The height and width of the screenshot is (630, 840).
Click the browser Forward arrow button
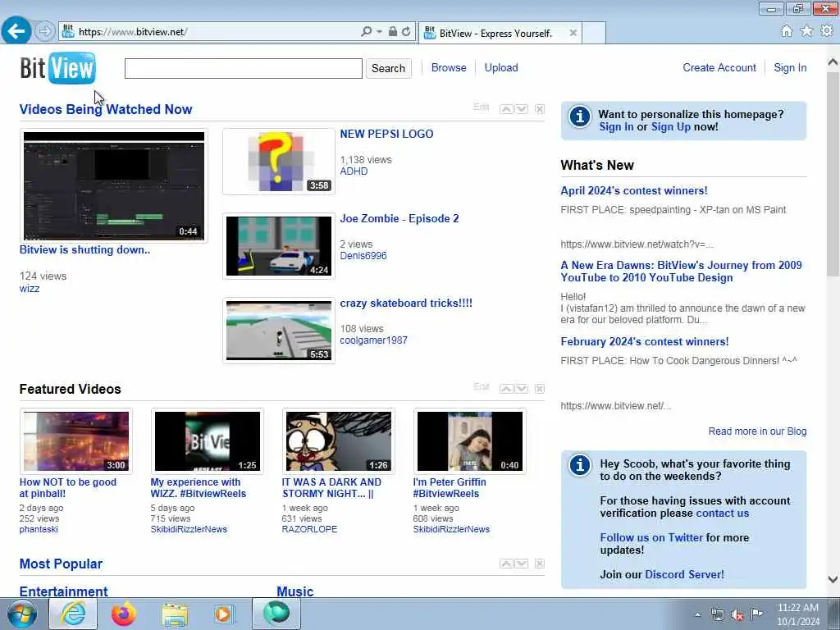(x=45, y=32)
